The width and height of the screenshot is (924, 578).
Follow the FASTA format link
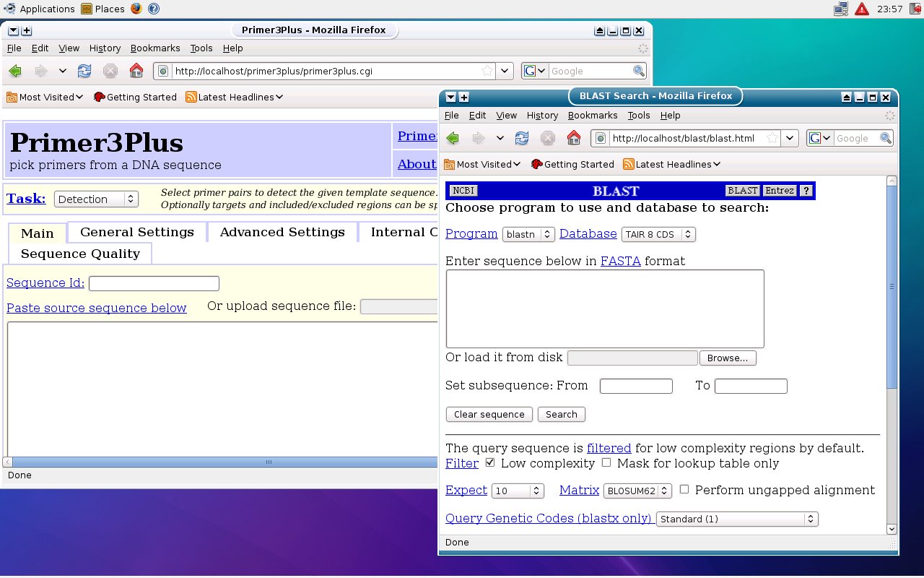(x=621, y=261)
